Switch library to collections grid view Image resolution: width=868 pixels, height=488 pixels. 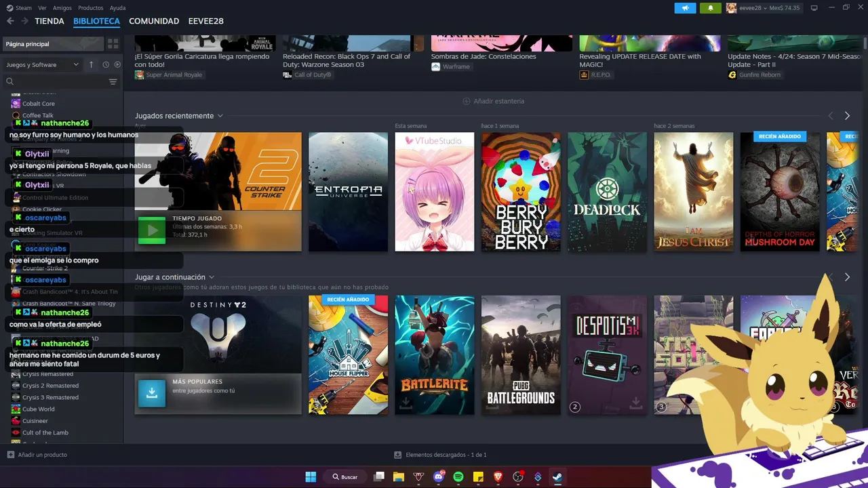pos(113,44)
